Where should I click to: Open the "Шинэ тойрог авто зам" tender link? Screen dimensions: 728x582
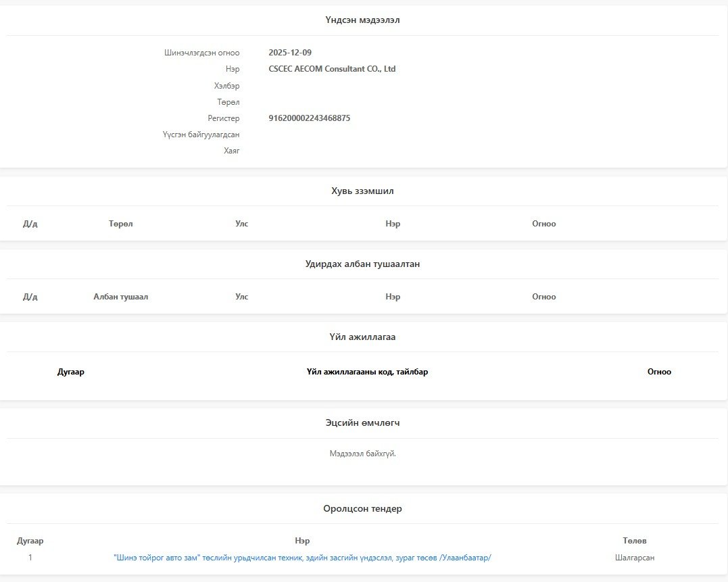point(302,558)
